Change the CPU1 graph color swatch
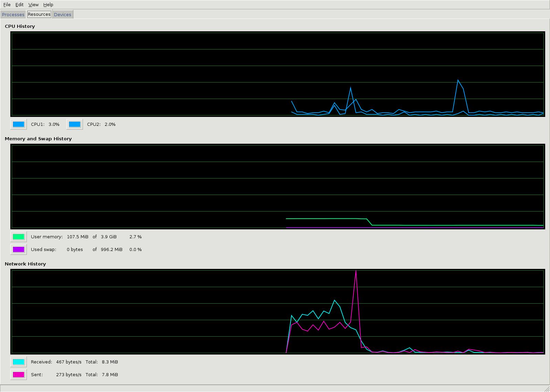550x392 pixels. tap(19, 124)
